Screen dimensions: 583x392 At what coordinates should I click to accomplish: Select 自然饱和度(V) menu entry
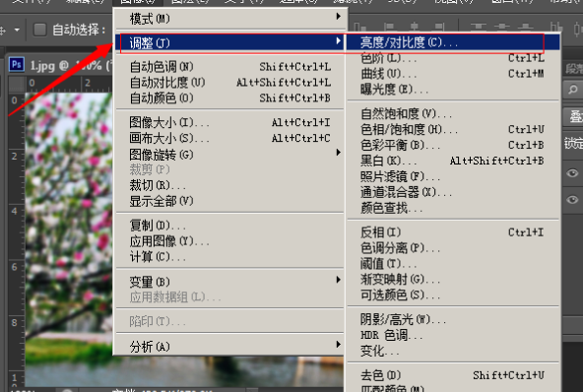[x=453, y=113]
